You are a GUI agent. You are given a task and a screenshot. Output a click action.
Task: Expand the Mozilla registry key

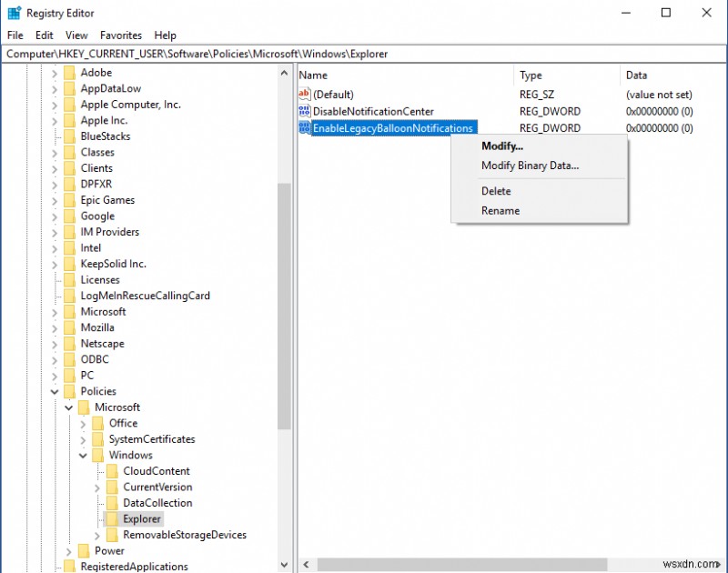tap(54, 327)
